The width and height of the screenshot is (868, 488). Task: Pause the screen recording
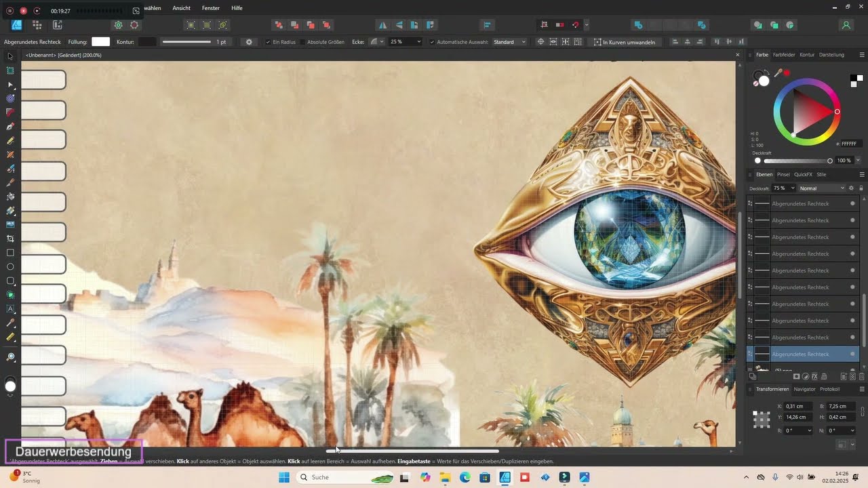click(10, 11)
